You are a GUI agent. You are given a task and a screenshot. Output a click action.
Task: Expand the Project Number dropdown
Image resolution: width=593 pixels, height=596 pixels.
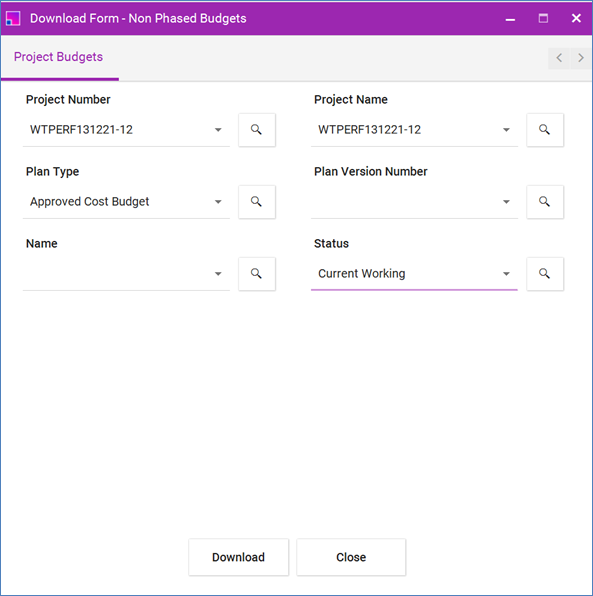pos(218,130)
